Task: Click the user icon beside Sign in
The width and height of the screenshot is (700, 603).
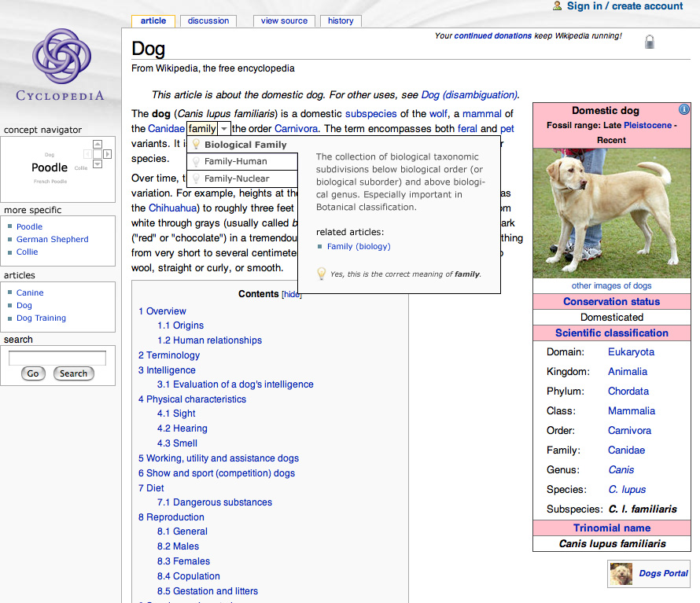Action: (557, 6)
